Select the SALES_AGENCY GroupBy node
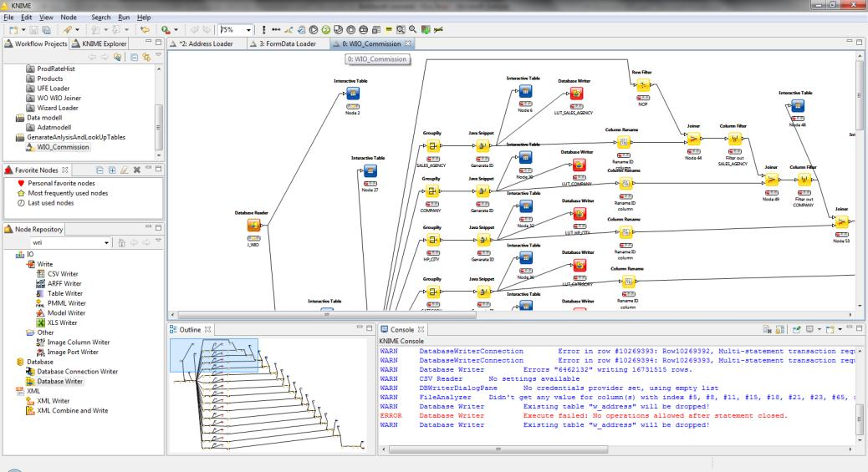Viewport: 868px width, 472px height. tap(433, 146)
